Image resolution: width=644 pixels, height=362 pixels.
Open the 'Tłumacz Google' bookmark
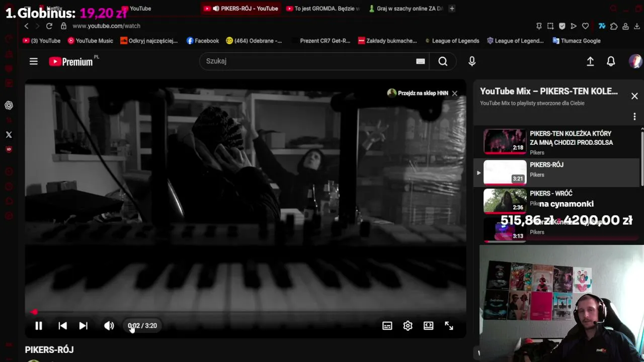pyautogui.click(x=577, y=41)
